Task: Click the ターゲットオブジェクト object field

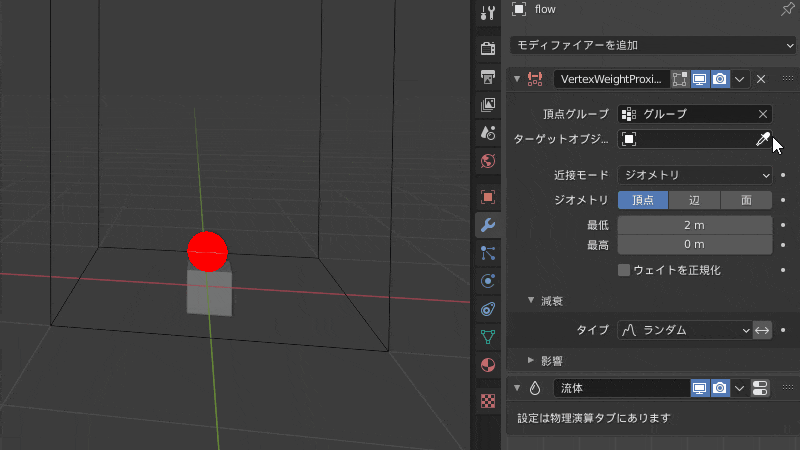Action: [694, 139]
